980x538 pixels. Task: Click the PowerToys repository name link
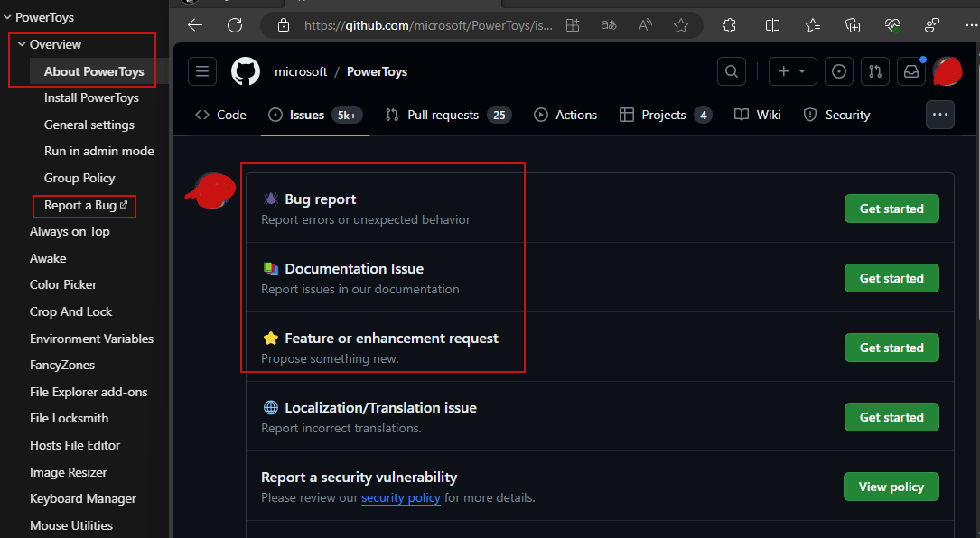coord(377,71)
